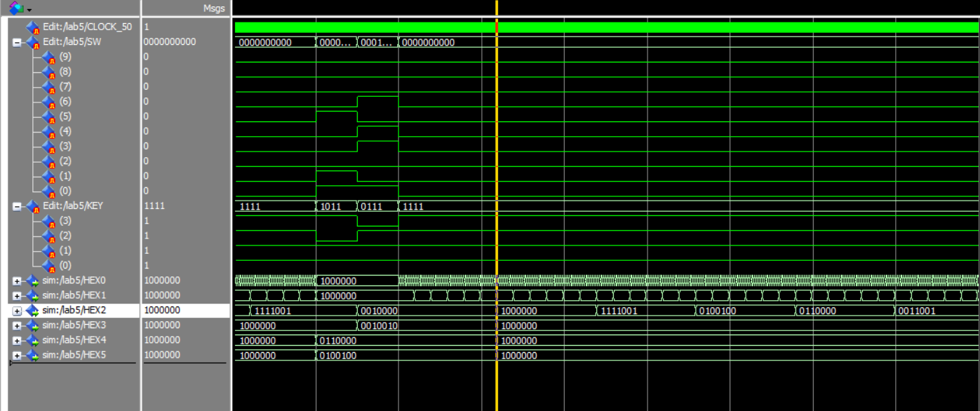Image resolution: width=980 pixels, height=411 pixels.
Task: Click the HEX2 waveform segment showing 0100100
Action: (744, 311)
